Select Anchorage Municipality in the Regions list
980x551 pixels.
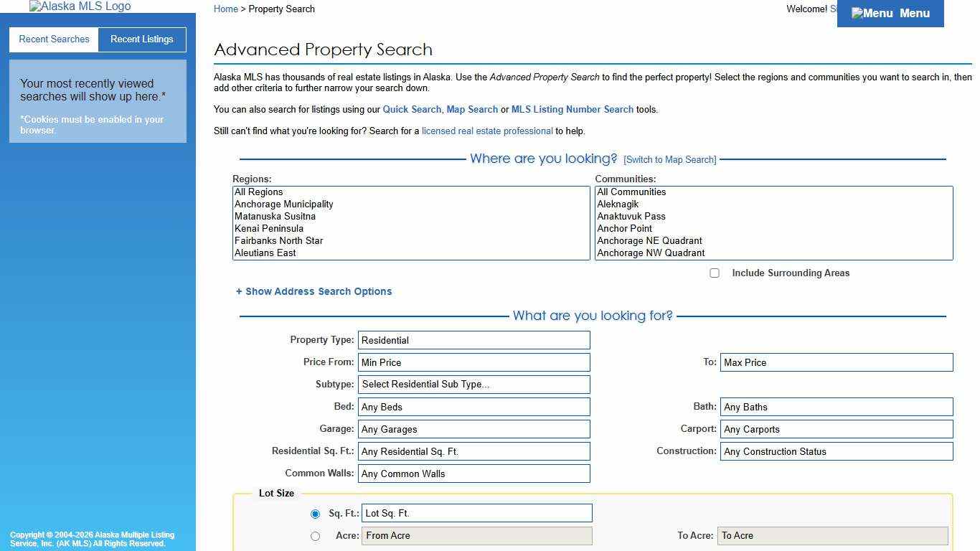coord(283,204)
